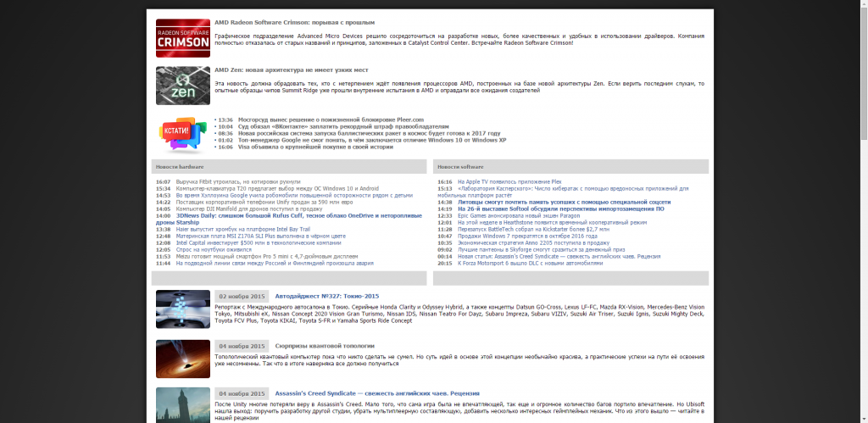Click the Новости hardware section header
Viewport: 868px width, 423px height.
289,167
